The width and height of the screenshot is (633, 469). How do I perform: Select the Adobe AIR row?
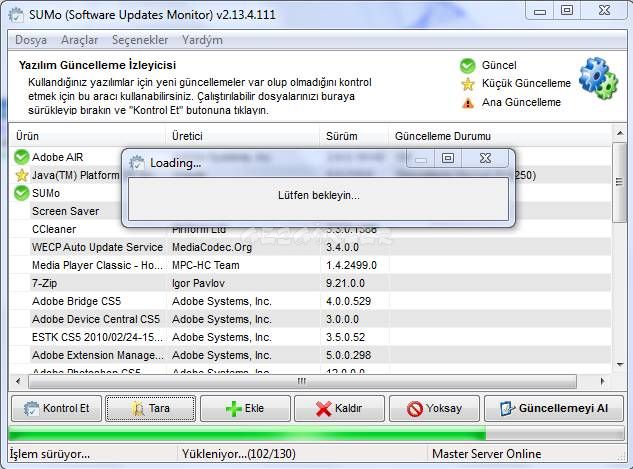[x=310, y=157]
